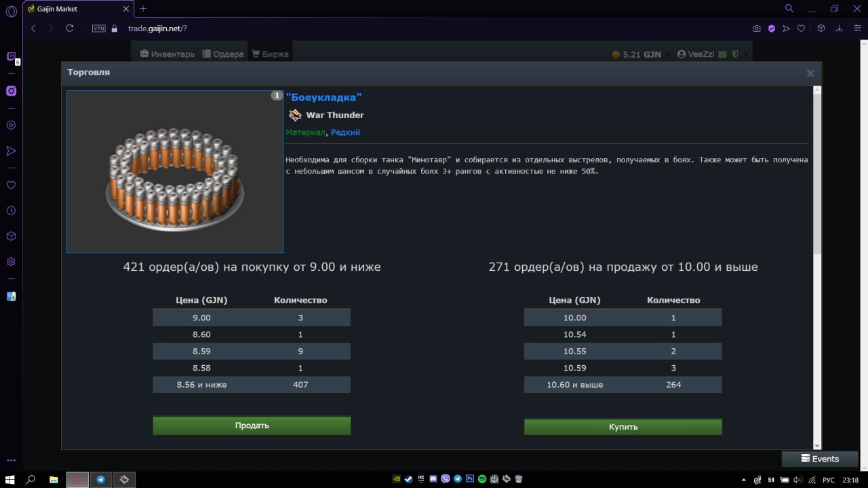Viewport: 868px width, 488px height.
Task: Select the "8.56 и ниже" buy row
Action: [x=252, y=385]
